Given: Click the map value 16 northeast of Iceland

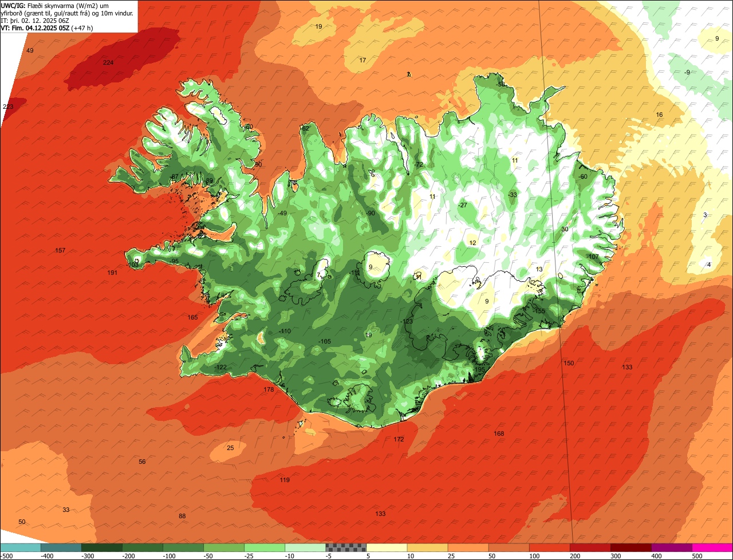Looking at the screenshot, I should click(659, 115).
